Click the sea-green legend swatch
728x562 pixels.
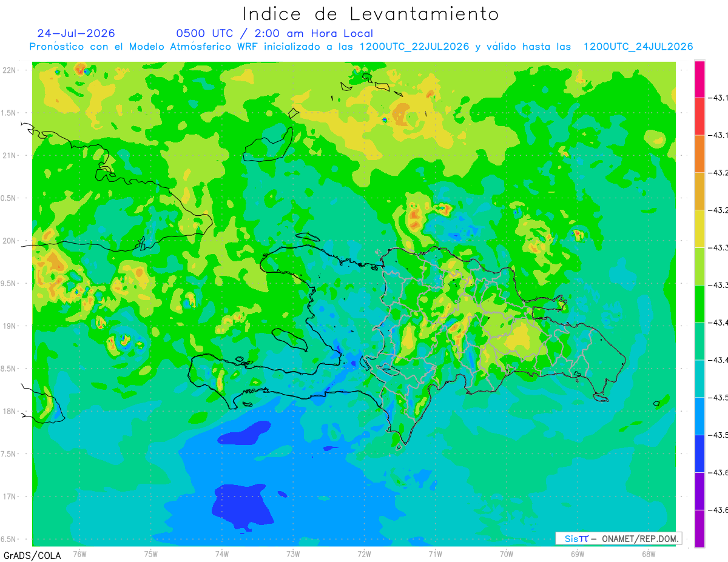click(699, 341)
